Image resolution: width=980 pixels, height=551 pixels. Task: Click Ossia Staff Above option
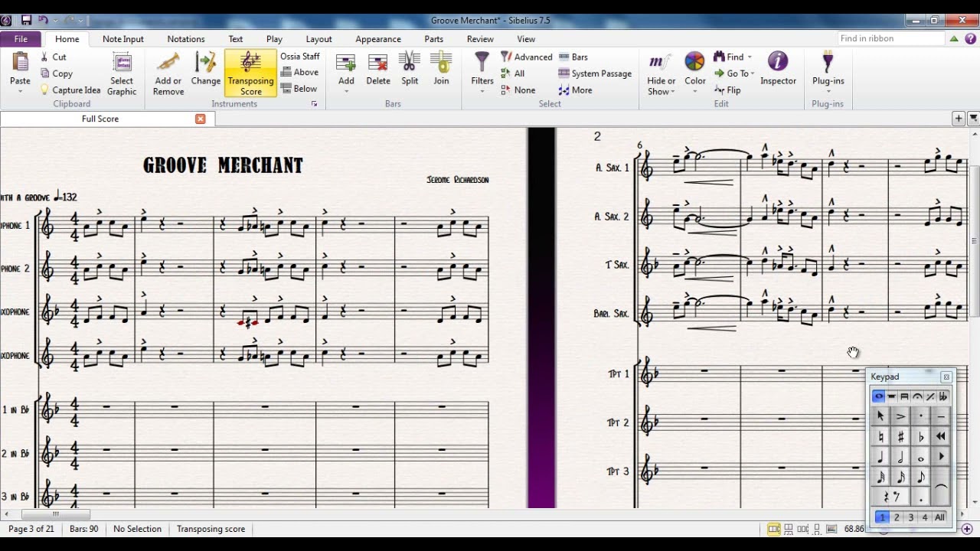(x=299, y=73)
